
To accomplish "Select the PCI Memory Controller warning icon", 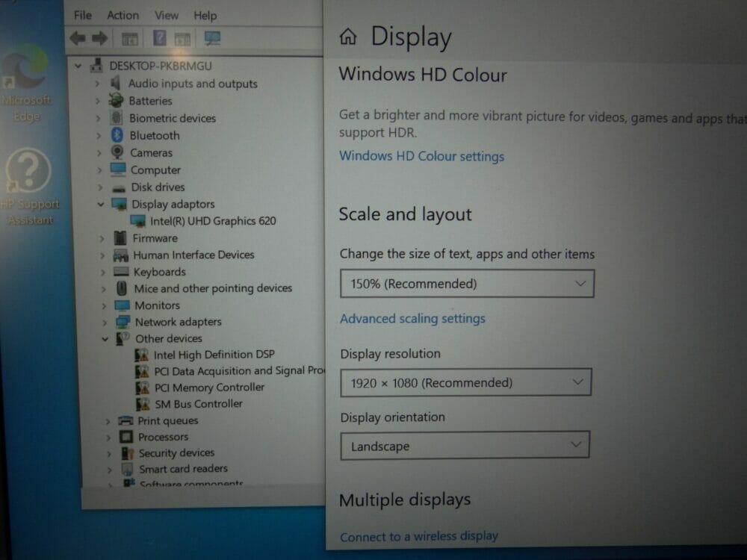I will pos(142,388).
